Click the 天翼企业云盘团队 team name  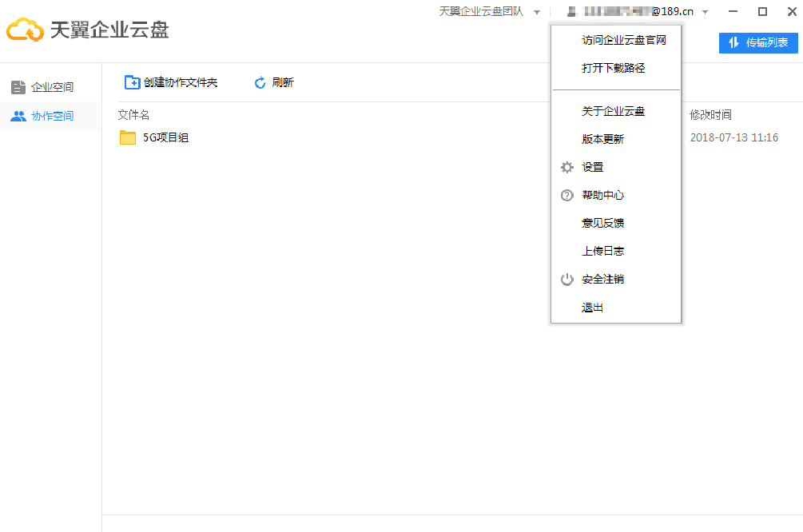(x=481, y=12)
